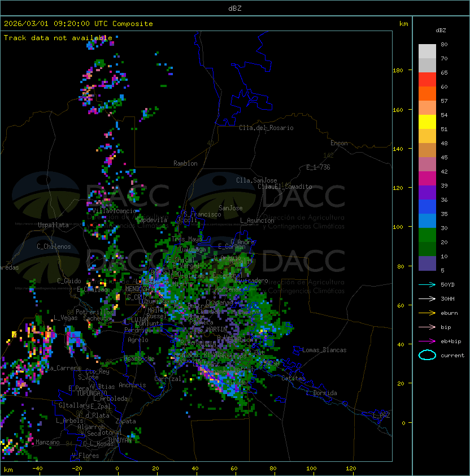
Task: Click the 'Lomas_Blancas' map label
Action: coord(324,350)
